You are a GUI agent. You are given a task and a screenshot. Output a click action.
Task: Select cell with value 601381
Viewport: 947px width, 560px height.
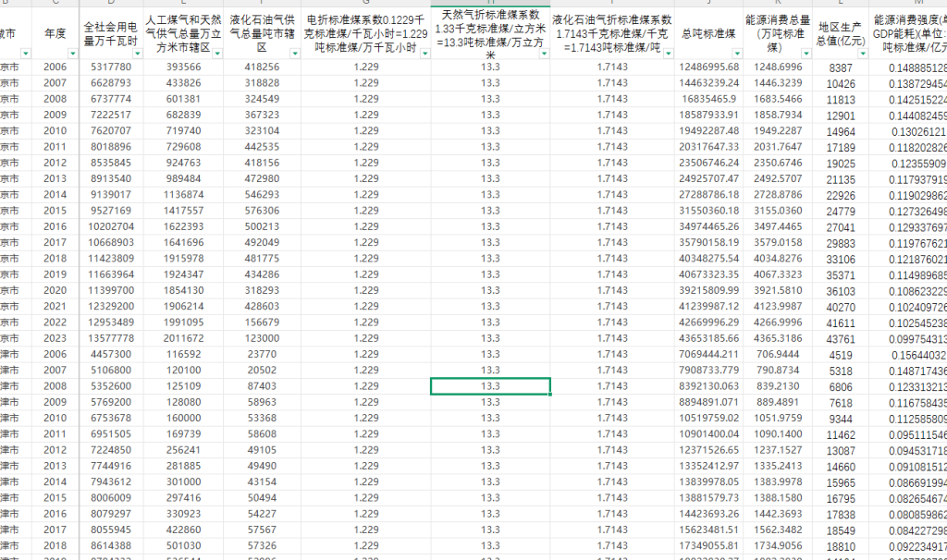click(184, 99)
